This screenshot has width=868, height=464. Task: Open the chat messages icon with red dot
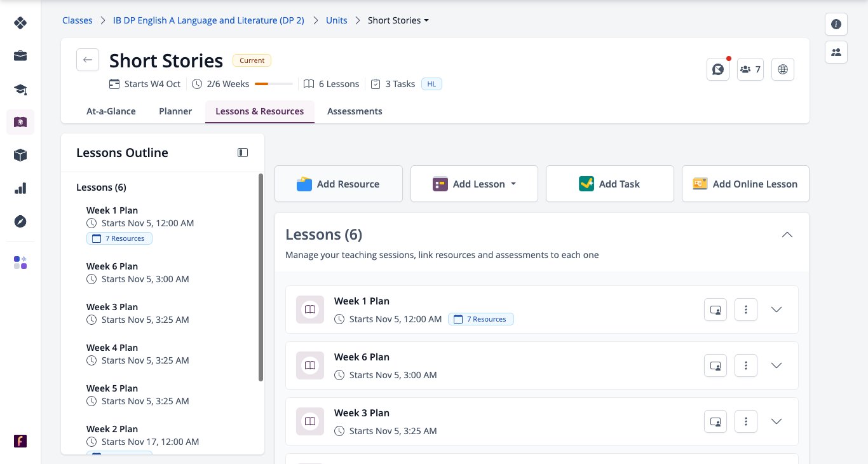tap(718, 69)
